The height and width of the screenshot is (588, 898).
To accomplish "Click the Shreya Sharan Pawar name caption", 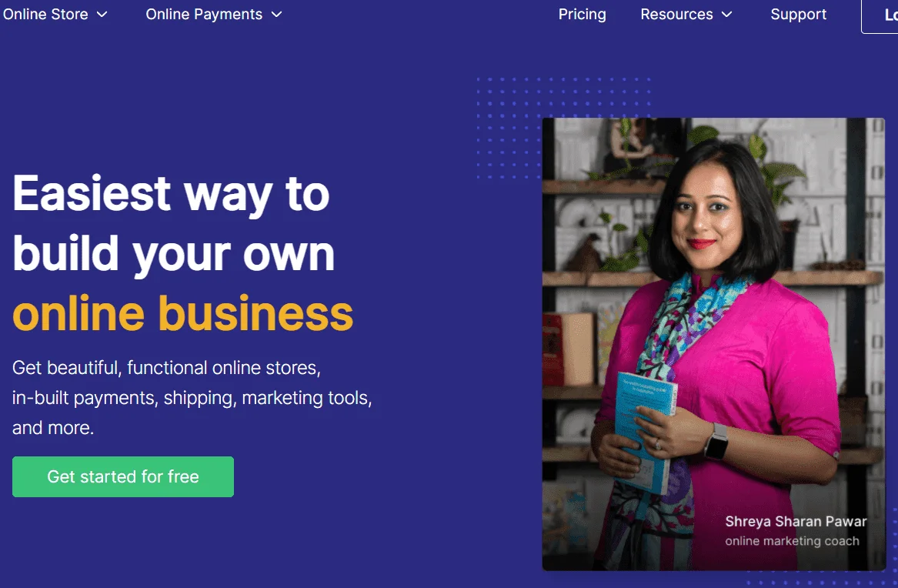I will point(796,522).
